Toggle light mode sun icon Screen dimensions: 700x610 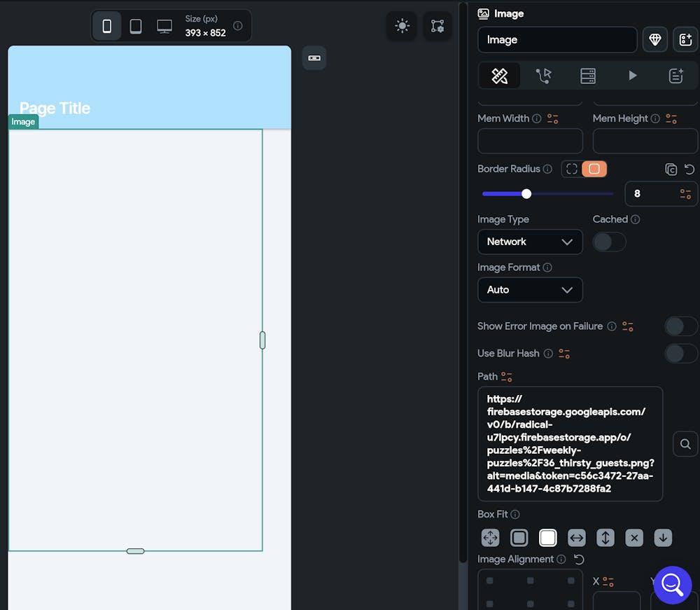(402, 26)
